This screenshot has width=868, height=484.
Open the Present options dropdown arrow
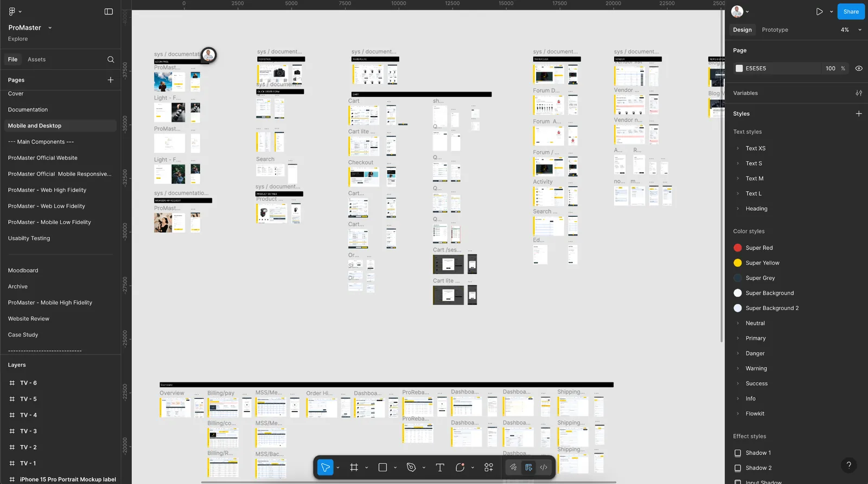(831, 11)
